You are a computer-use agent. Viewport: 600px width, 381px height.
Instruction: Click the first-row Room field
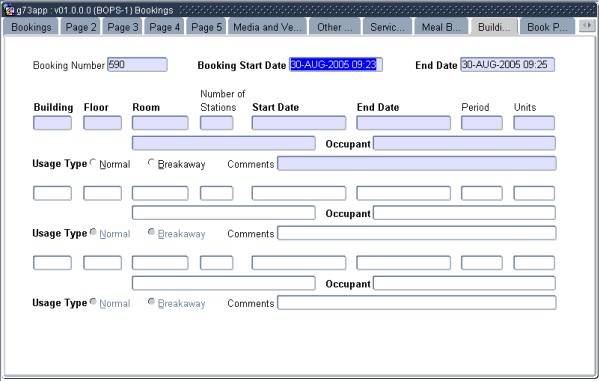(160, 123)
